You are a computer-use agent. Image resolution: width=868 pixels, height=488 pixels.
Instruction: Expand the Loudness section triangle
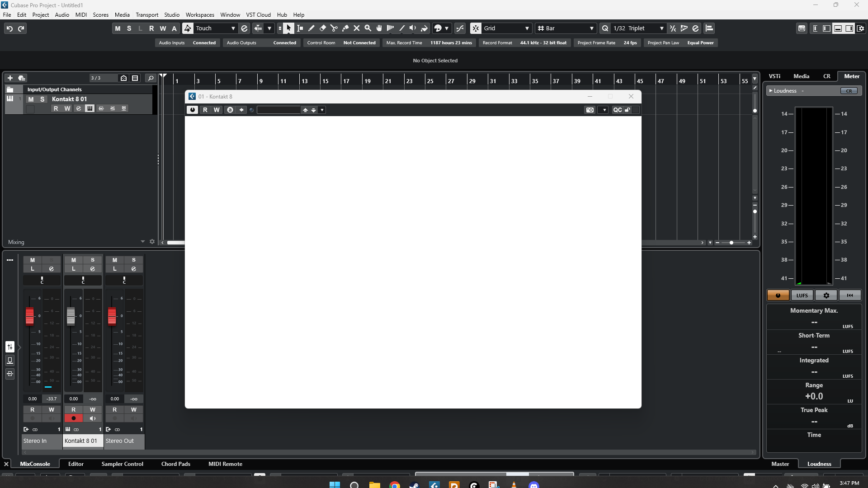pyautogui.click(x=771, y=91)
